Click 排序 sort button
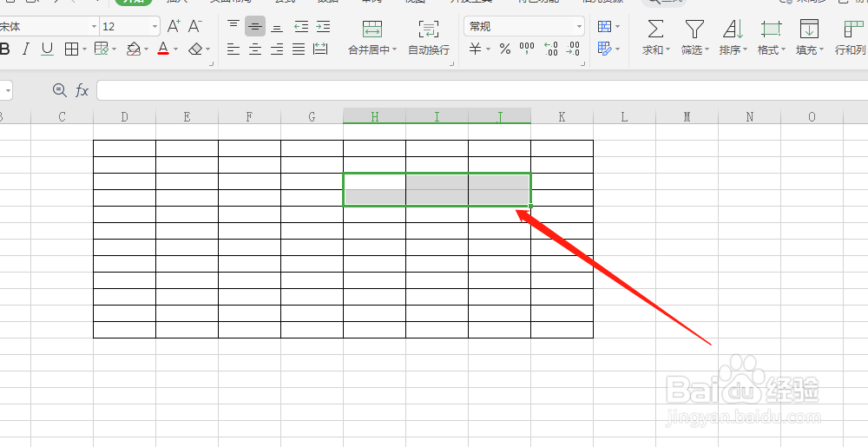The height and width of the screenshot is (447, 868). click(x=733, y=37)
